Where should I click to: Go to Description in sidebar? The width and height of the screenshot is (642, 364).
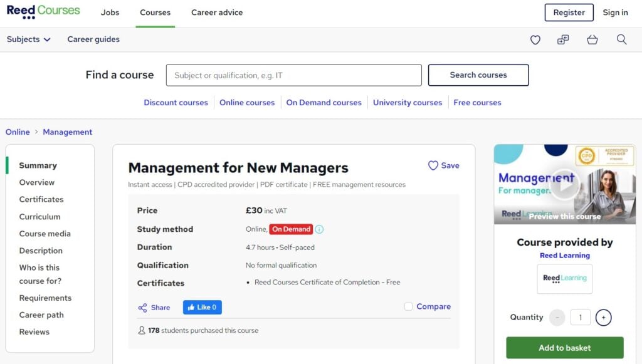click(x=41, y=251)
